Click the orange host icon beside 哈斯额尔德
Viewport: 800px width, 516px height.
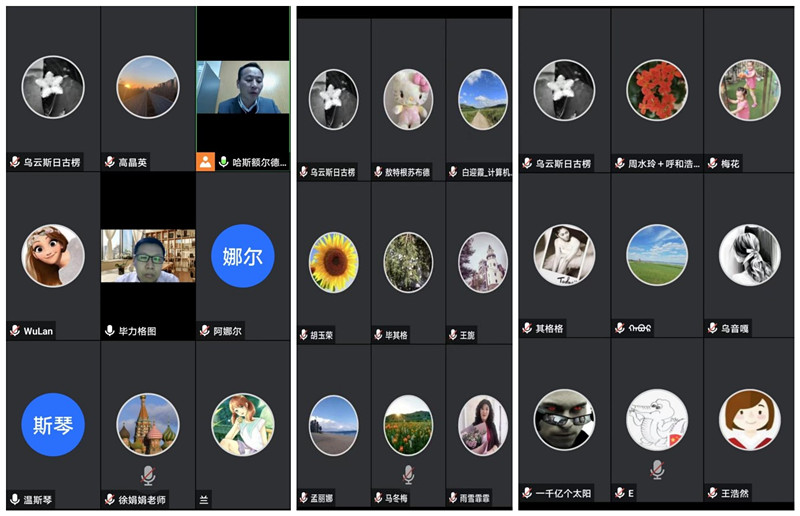tap(205, 162)
